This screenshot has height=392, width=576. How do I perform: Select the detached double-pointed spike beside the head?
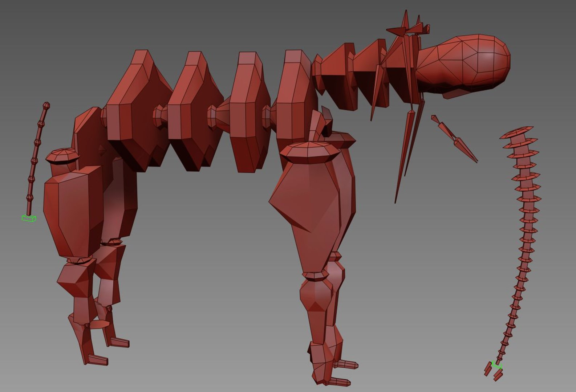[454, 139]
